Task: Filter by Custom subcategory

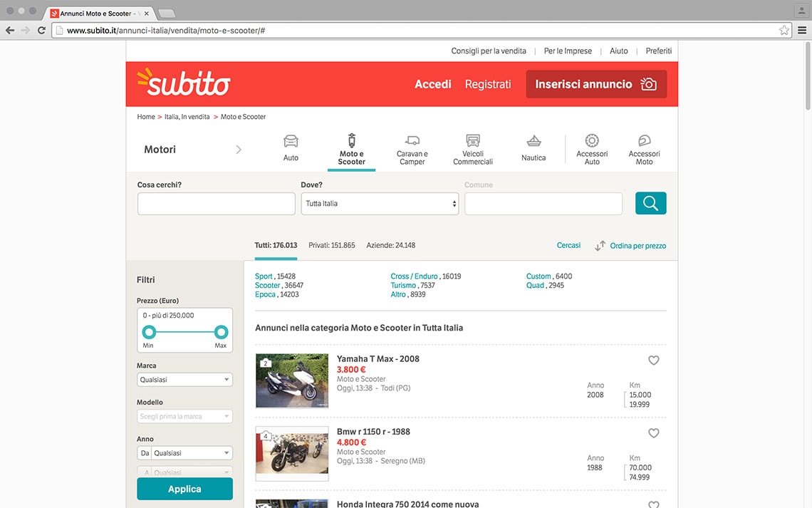Action: point(538,276)
